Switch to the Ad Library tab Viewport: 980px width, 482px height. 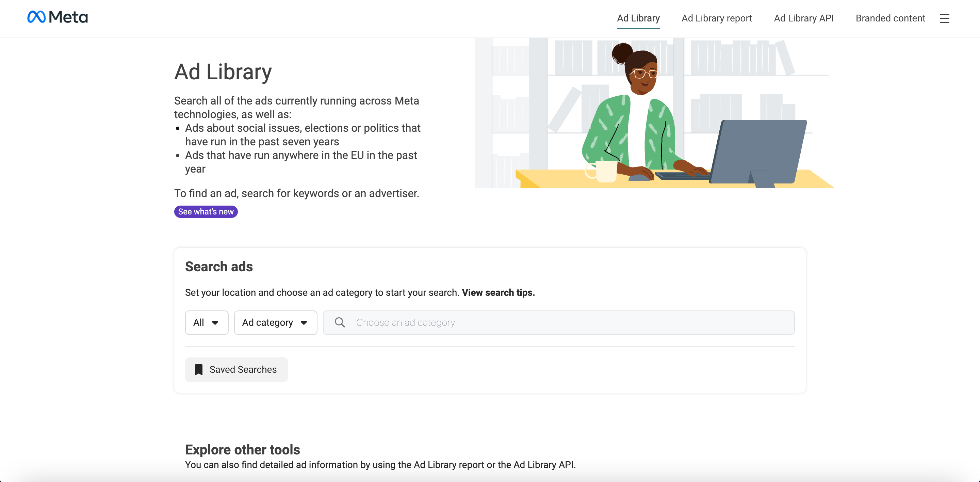point(638,18)
